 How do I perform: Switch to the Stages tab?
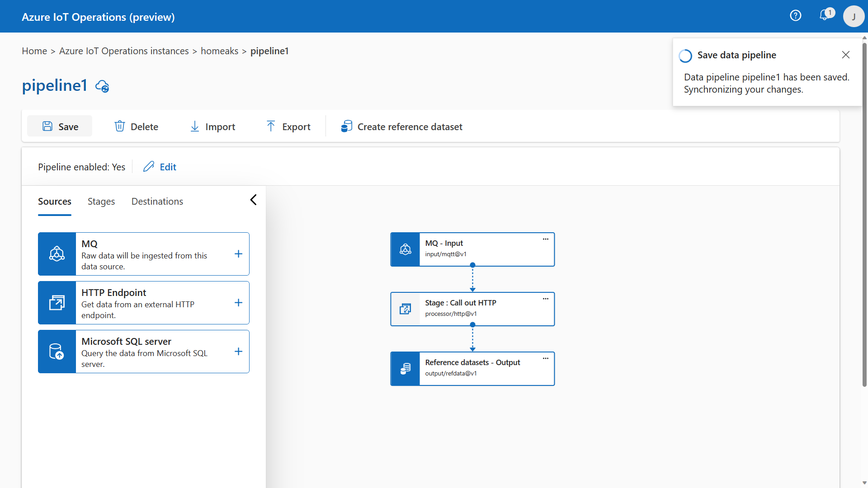click(101, 202)
